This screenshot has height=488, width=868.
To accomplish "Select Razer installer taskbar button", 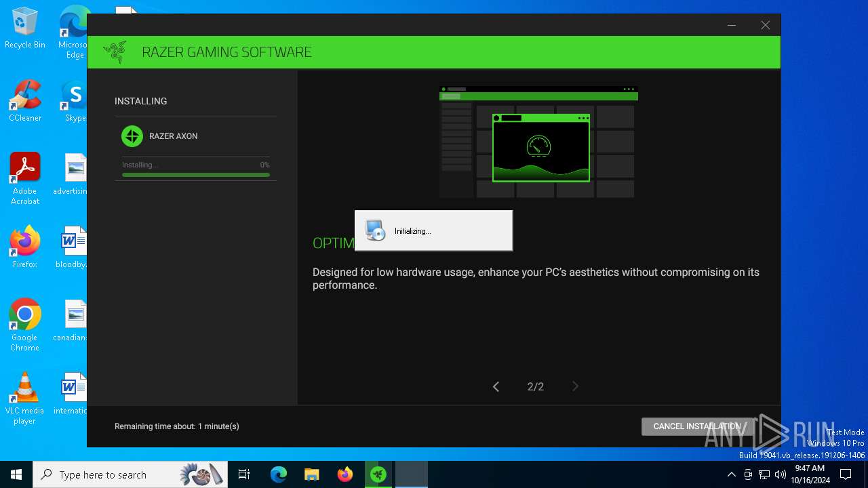I will [378, 474].
